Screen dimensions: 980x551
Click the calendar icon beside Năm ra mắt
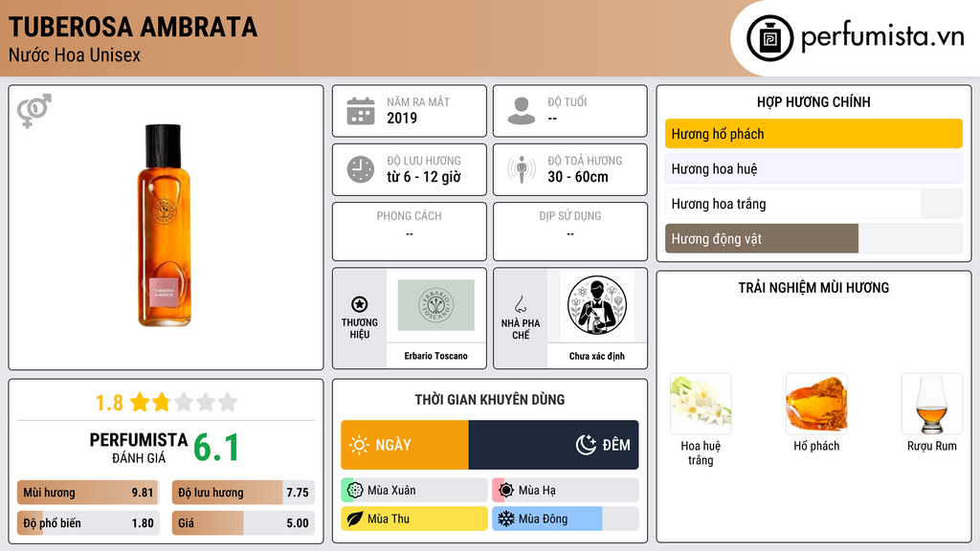click(361, 111)
